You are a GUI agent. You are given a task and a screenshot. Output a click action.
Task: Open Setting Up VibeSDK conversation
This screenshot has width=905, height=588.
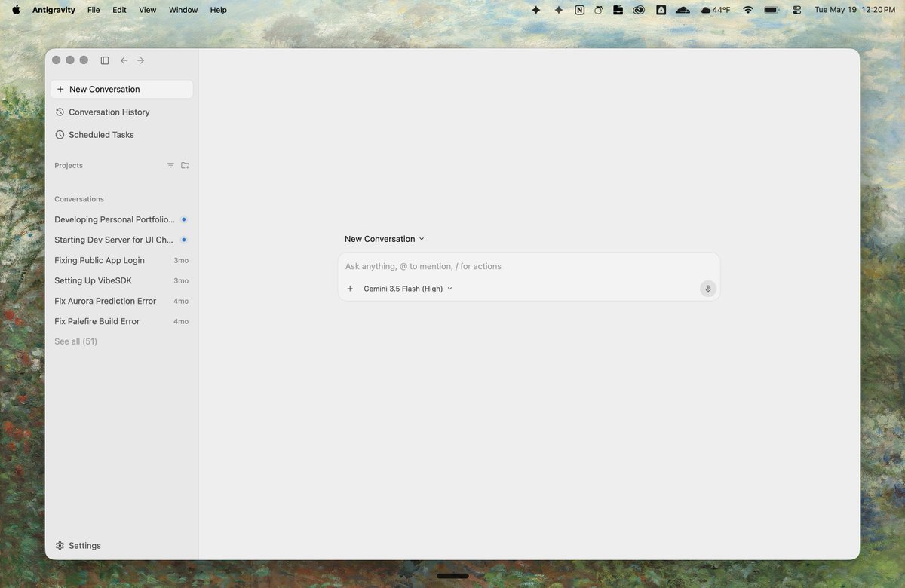click(x=121, y=280)
